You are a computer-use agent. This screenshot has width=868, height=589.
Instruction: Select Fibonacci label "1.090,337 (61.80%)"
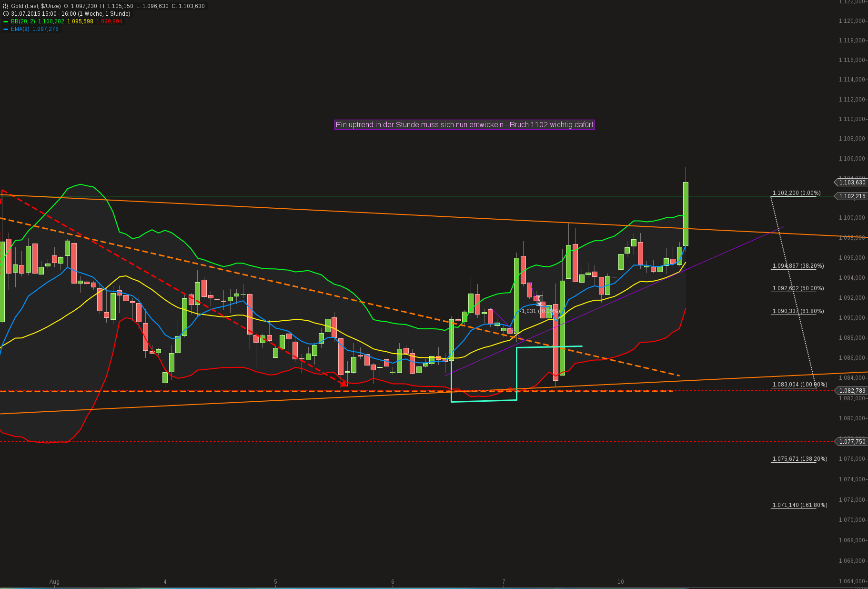pos(798,311)
